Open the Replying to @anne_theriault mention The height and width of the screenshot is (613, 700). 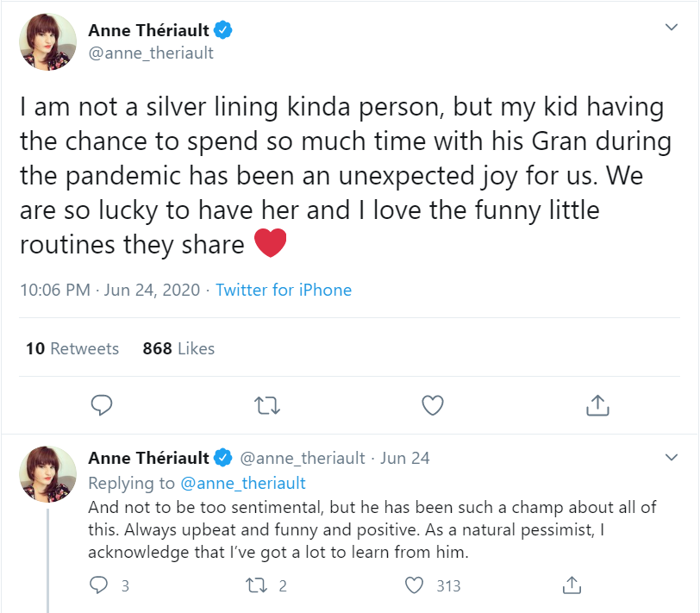243,483
